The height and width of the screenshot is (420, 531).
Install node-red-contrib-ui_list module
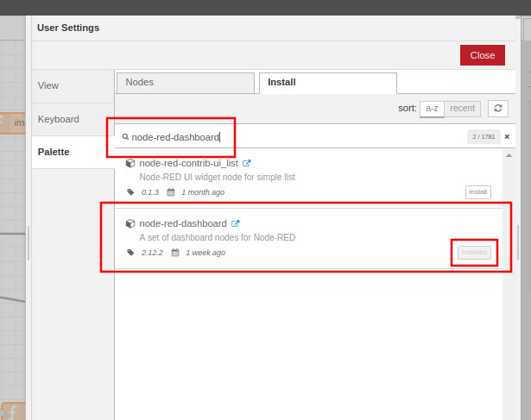477,192
